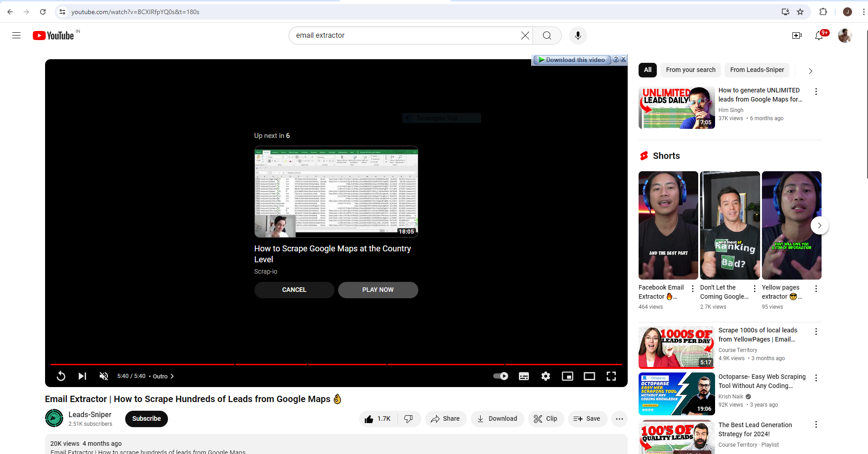The image size is (868, 454).
Task: Click the browser address bar URL
Action: click(135, 12)
